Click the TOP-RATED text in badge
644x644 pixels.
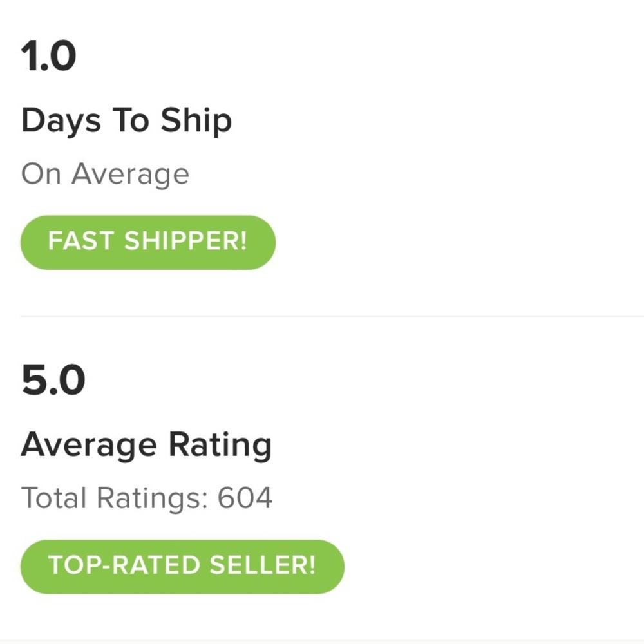pos(124,566)
